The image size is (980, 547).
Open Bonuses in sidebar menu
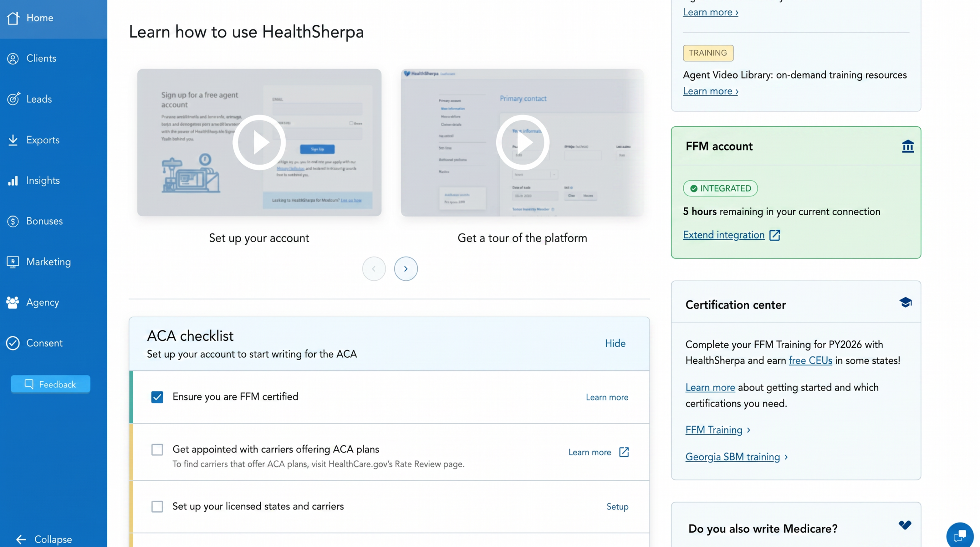click(x=54, y=221)
